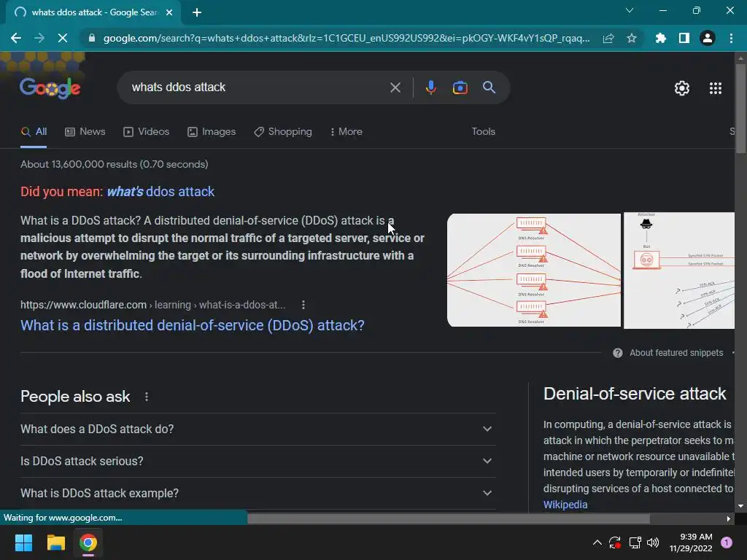The width and height of the screenshot is (747, 560).
Task: Open the Google apps grid
Action: (x=716, y=88)
